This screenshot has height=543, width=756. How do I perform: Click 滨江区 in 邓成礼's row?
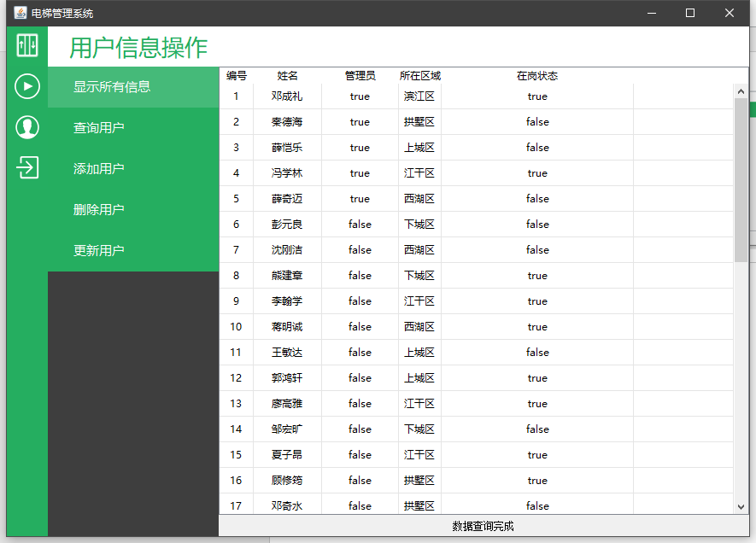(420, 96)
